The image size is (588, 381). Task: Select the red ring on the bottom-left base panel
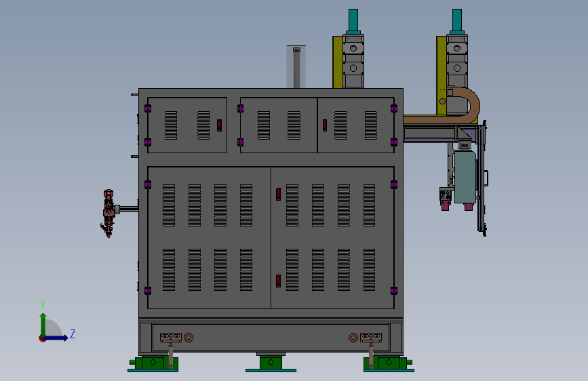tap(189, 338)
